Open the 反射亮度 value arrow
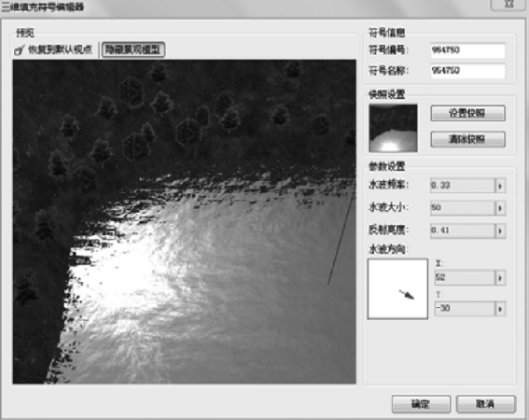529x420 pixels. [500, 231]
